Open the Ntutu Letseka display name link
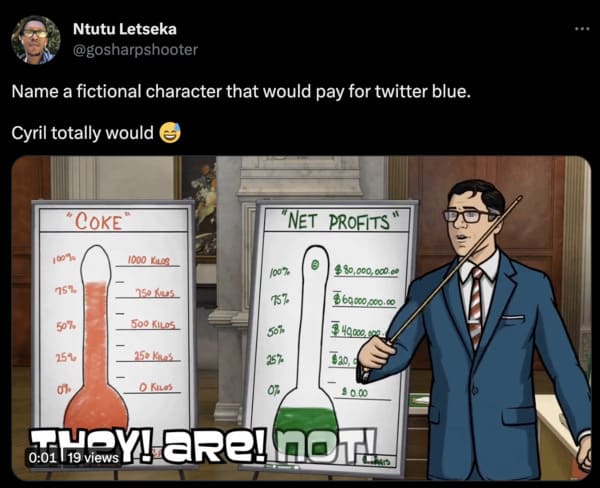Image resolution: width=600 pixels, height=488 pixels. (x=125, y=29)
